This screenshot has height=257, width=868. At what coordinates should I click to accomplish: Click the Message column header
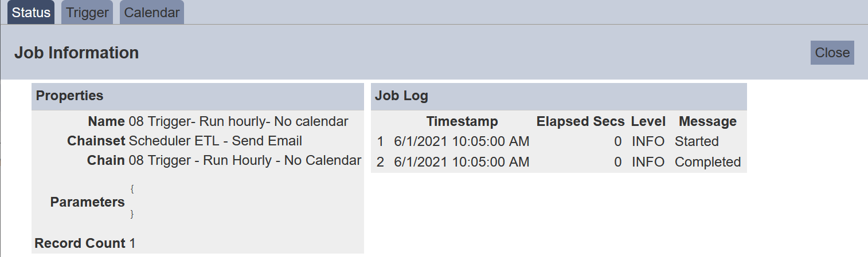(x=707, y=121)
